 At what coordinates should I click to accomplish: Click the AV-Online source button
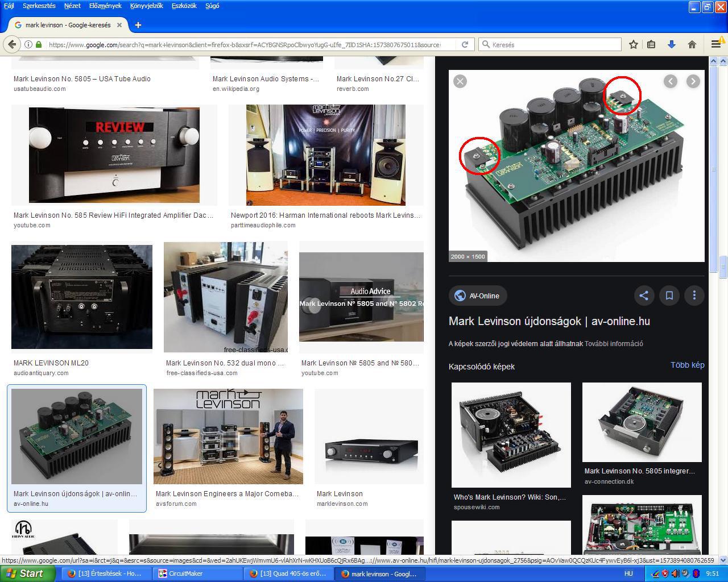(478, 296)
